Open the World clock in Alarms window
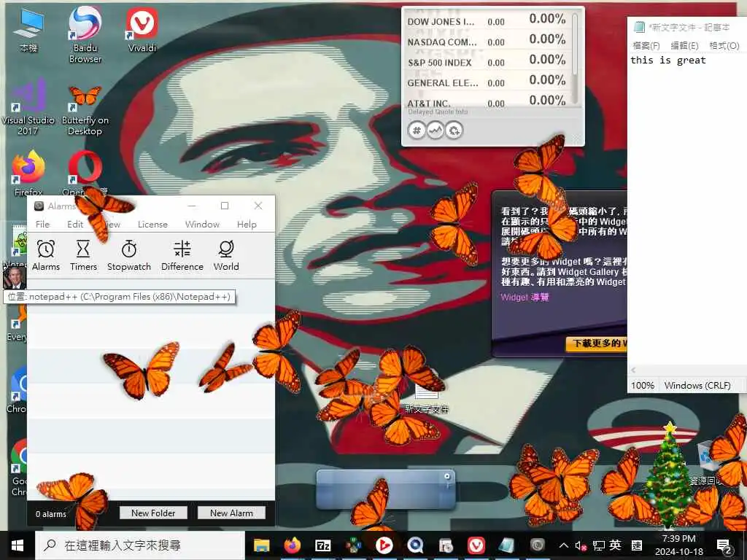This screenshot has width=747, height=560. click(x=226, y=254)
